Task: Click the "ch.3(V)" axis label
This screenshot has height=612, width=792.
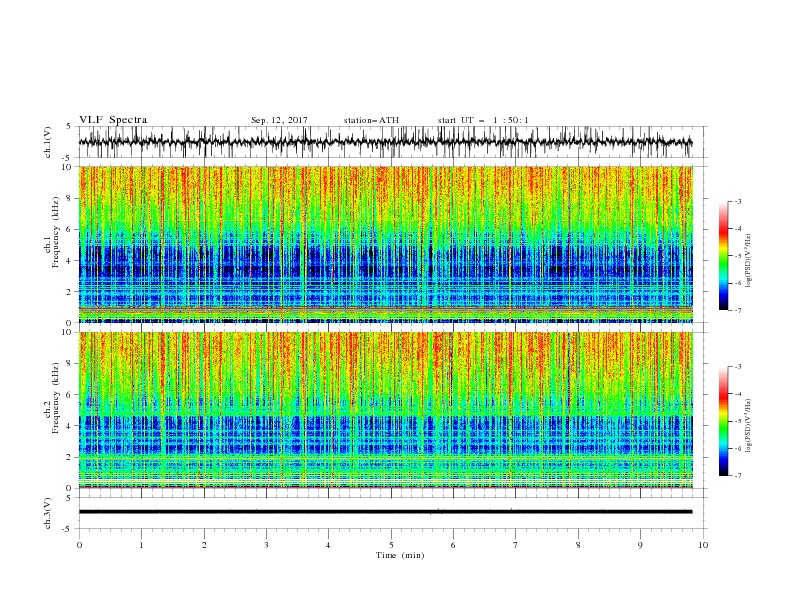Action: pos(48,513)
